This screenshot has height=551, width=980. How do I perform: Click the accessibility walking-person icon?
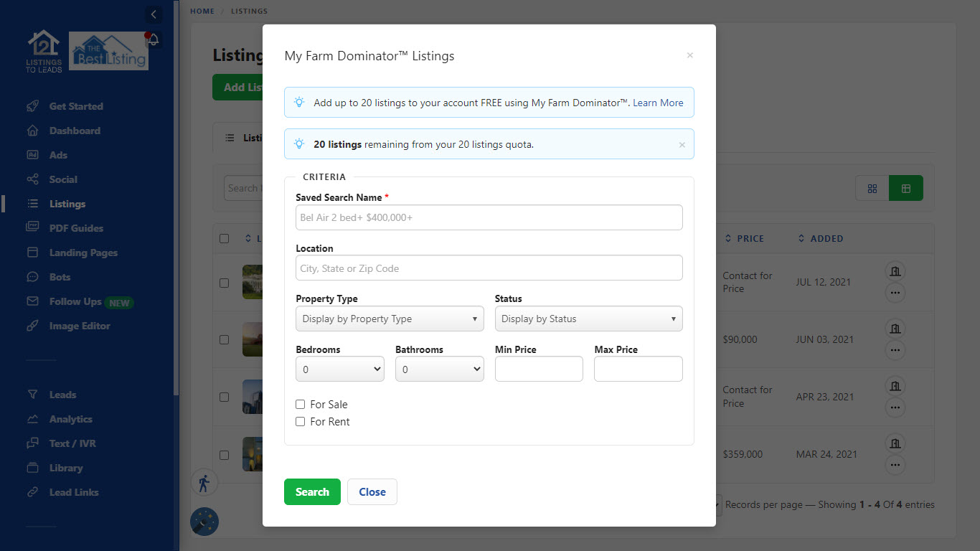coord(204,483)
